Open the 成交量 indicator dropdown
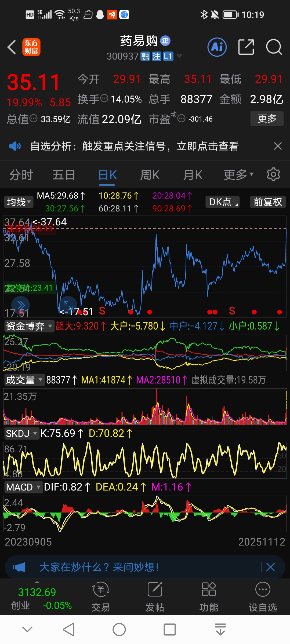 click(24, 380)
